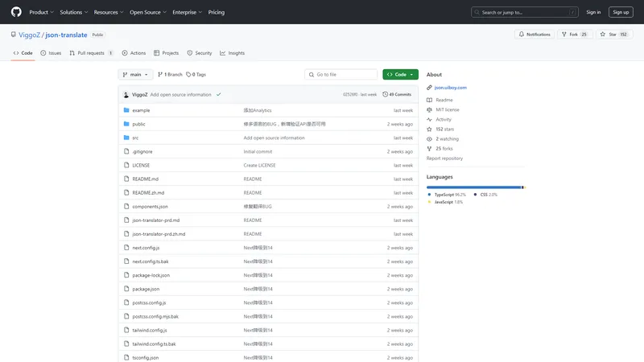Screen dimensions: 644x362
Task: Click the CSS 2.0% language entry
Action: (x=485, y=195)
